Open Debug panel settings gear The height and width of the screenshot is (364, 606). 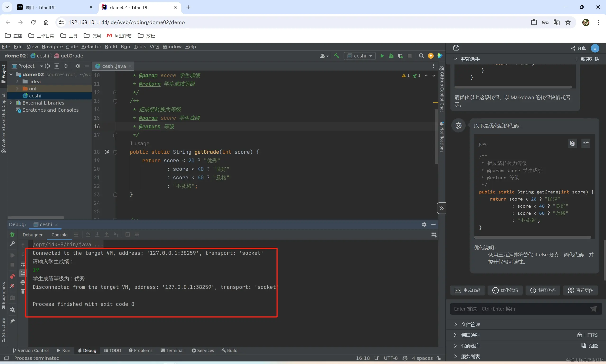(x=424, y=224)
